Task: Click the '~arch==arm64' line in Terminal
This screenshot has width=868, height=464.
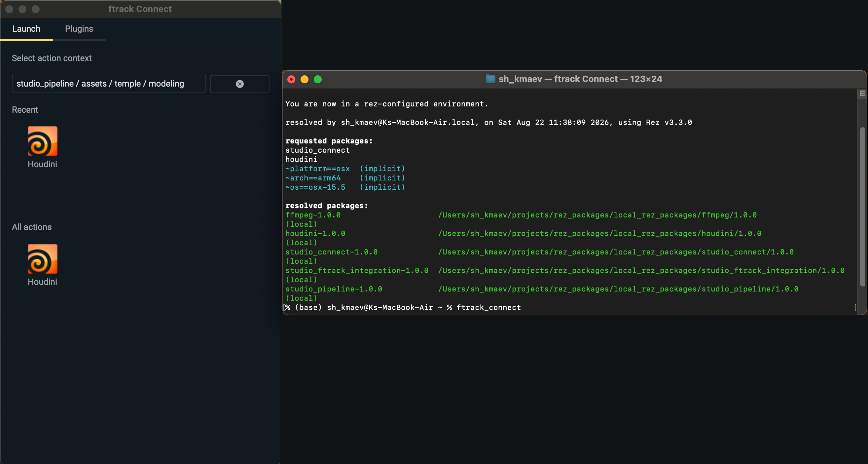Action: pos(345,178)
